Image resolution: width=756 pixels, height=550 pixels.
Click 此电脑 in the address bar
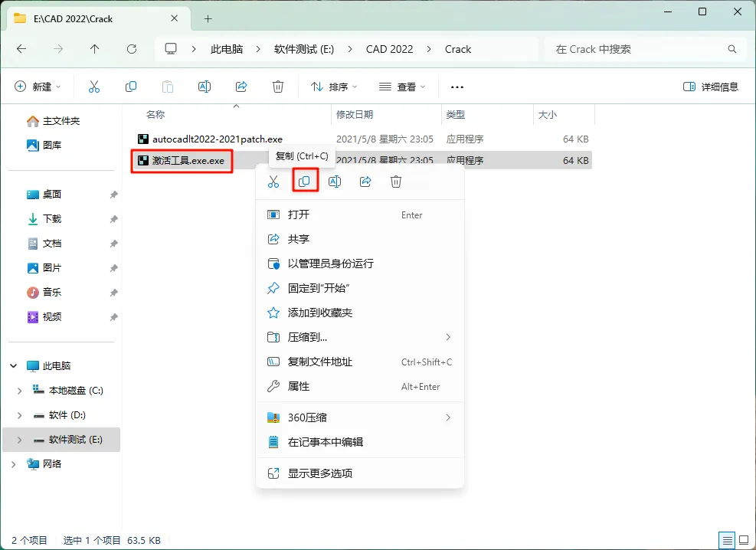[x=227, y=49]
